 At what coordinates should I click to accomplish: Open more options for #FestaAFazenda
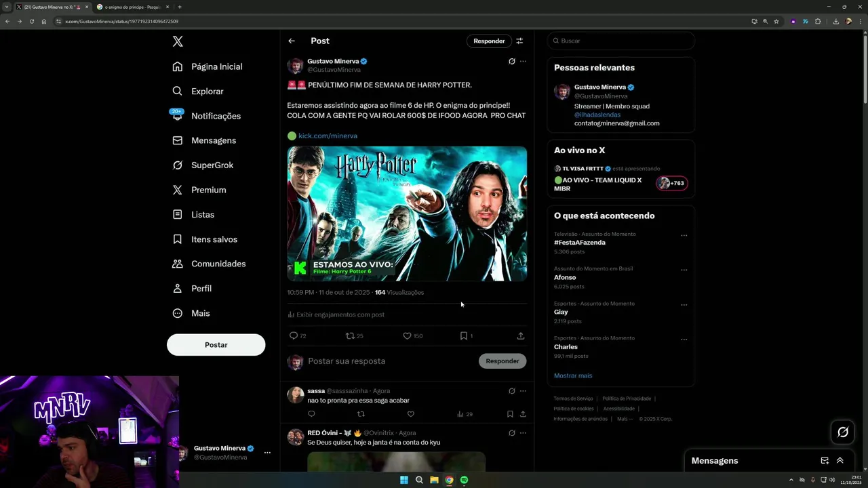click(x=684, y=236)
